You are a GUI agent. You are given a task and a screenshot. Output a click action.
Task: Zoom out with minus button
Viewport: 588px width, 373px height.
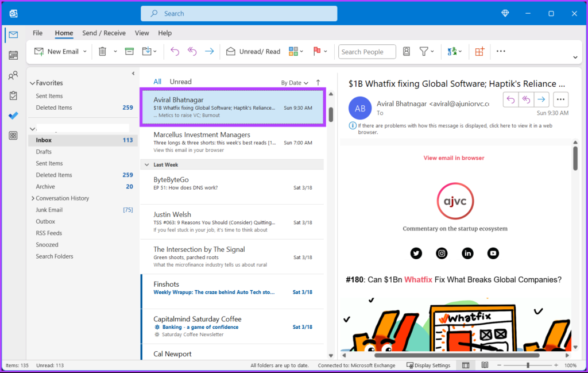click(x=499, y=365)
